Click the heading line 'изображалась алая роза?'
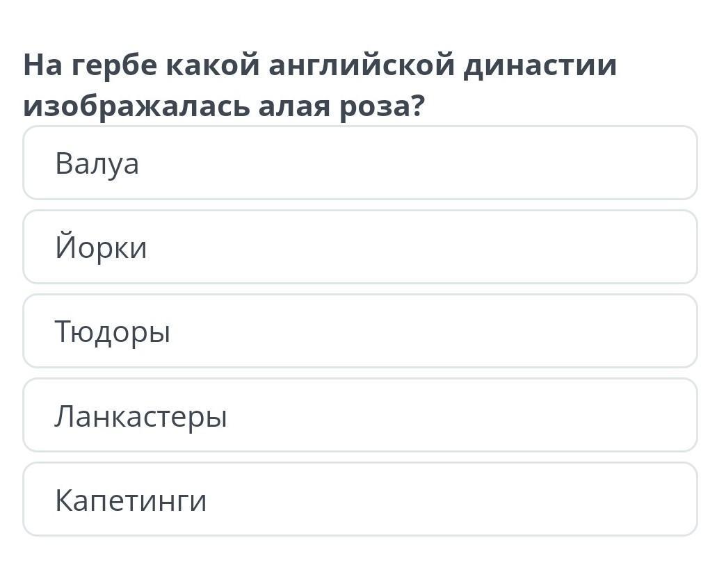This screenshot has height=588, width=726. (224, 107)
